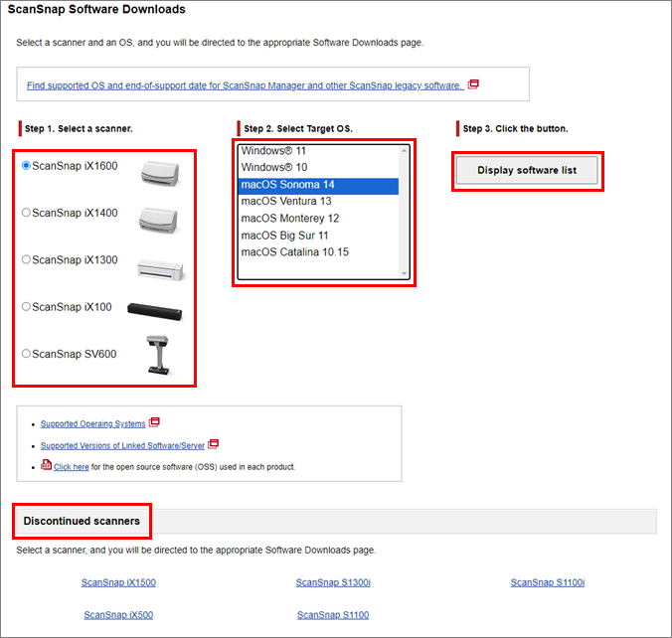
Task: Select macOS Sonoma 14 in the OS list
Action: [x=318, y=185]
